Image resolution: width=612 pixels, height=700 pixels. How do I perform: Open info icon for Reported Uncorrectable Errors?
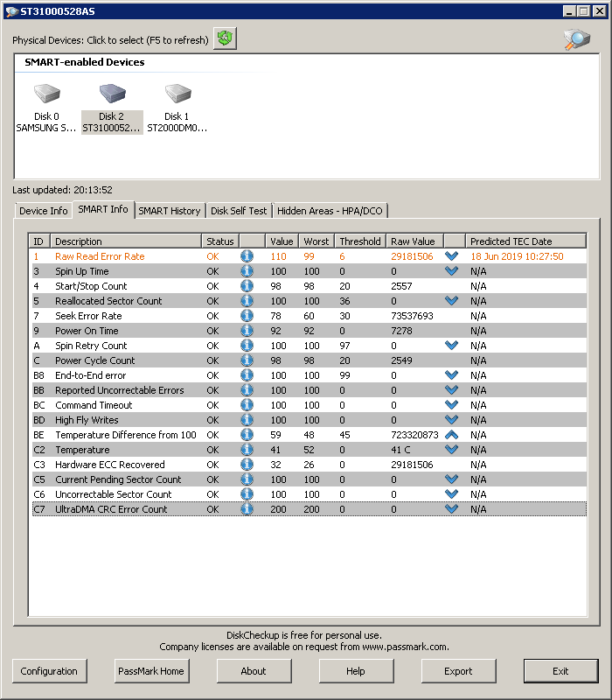pos(247,390)
